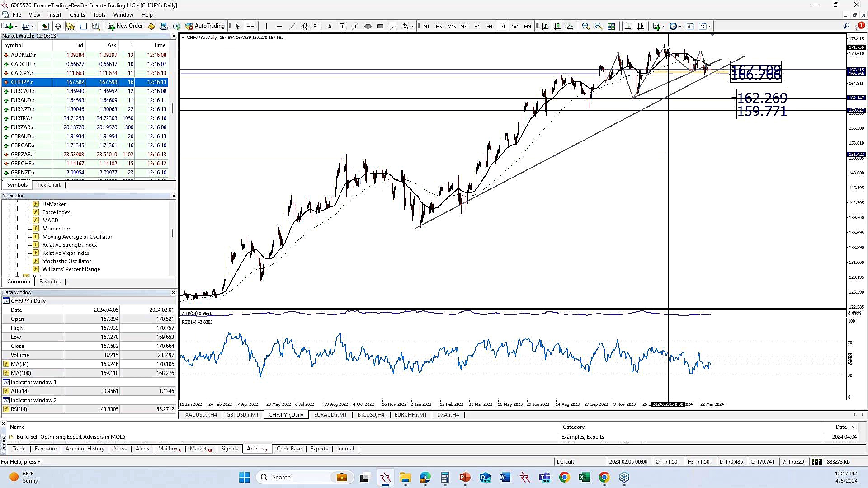Screen dimensions: 868x488
Task: Select the M5 timeframe button
Action: tap(439, 26)
